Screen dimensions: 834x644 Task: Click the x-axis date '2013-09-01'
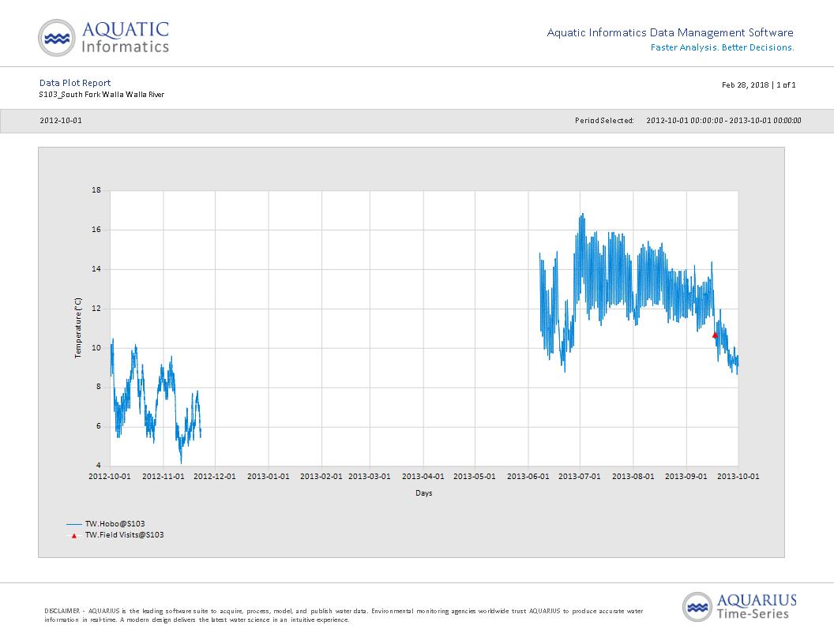[686, 476]
